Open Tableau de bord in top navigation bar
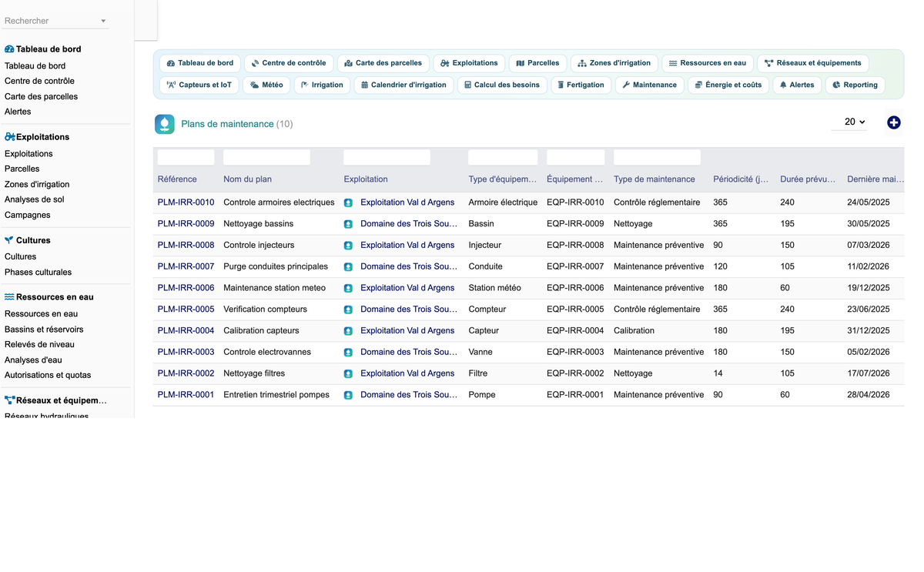The height and width of the screenshot is (572, 924). pos(200,63)
